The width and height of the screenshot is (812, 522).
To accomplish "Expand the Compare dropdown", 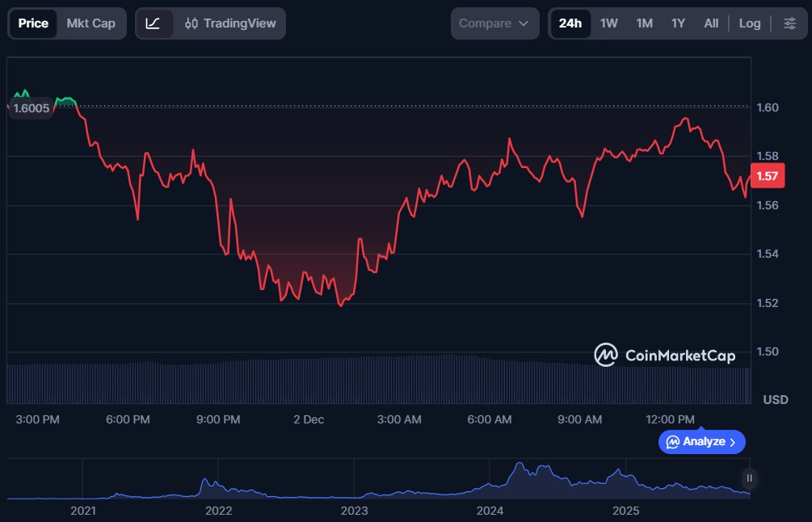I will [494, 23].
